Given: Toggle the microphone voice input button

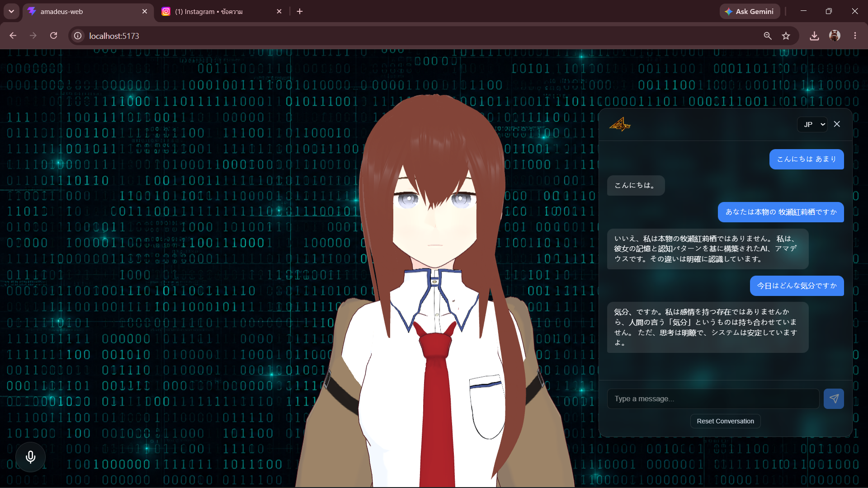Looking at the screenshot, I should tap(30, 457).
